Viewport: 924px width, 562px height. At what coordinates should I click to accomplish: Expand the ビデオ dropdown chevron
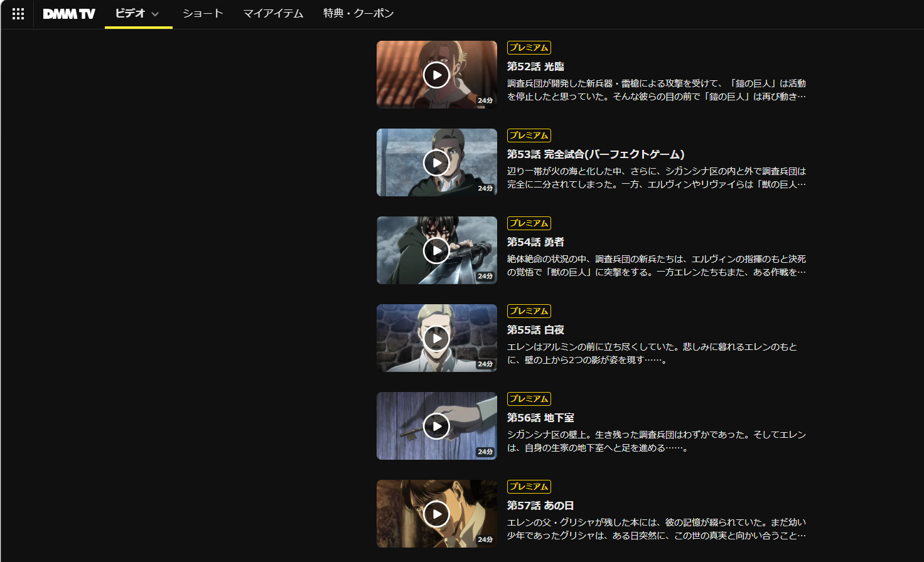pyautogui.click(x=155, y=14)
